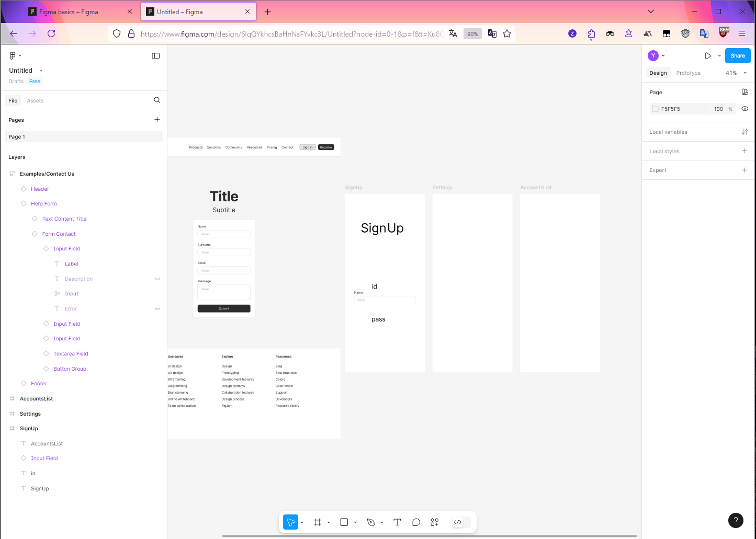The width and height of the screenshot is (756, 539).
Task: Bookmark this page with star icon
Action: (507, 33)
